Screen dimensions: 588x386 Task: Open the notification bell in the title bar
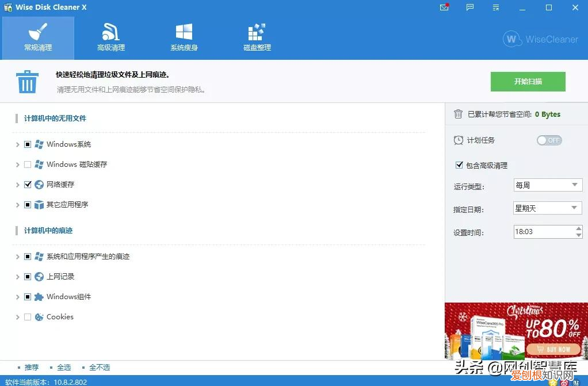coord(444,7)
